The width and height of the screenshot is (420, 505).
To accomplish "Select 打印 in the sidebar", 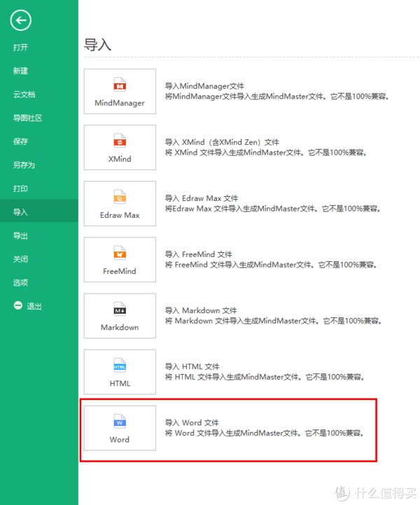I will (x=20, y=188).
